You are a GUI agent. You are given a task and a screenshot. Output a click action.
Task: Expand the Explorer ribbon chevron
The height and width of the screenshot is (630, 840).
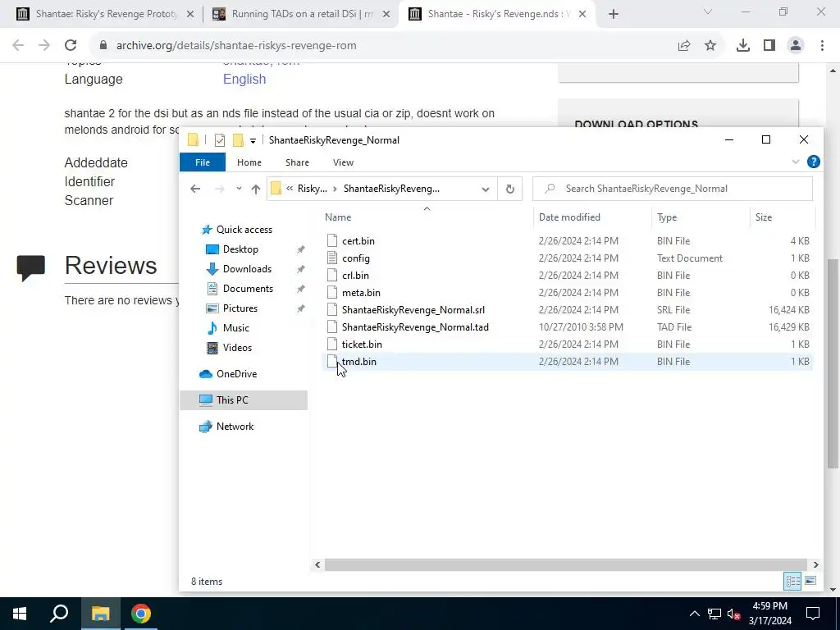pyautogui.click(x=796, y=162)
